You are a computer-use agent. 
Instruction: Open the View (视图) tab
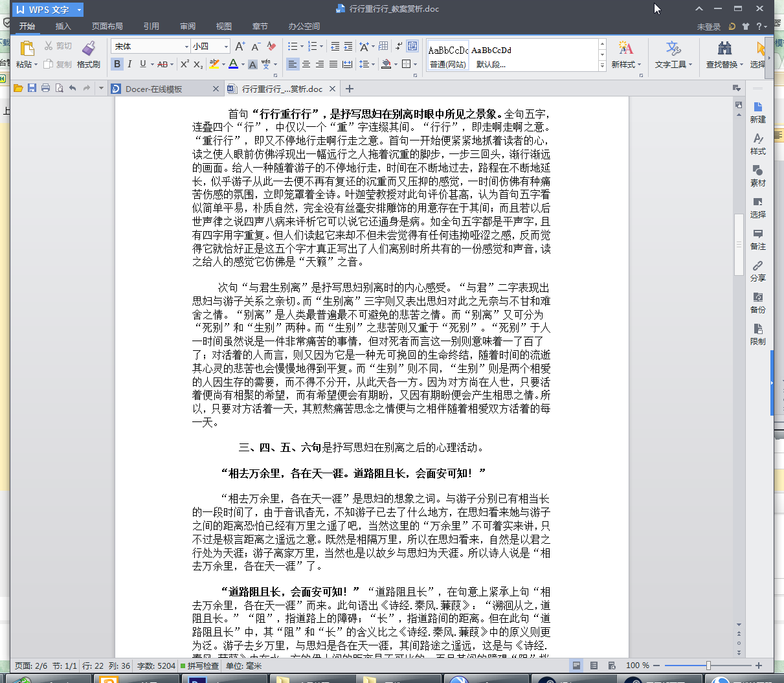click(224, 27)
